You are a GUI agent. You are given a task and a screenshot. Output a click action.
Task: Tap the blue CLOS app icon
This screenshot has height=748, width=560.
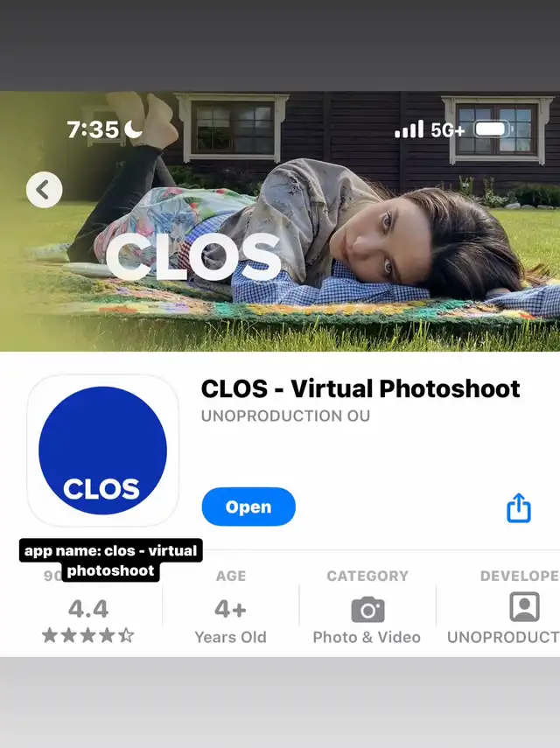click(102, 451)
